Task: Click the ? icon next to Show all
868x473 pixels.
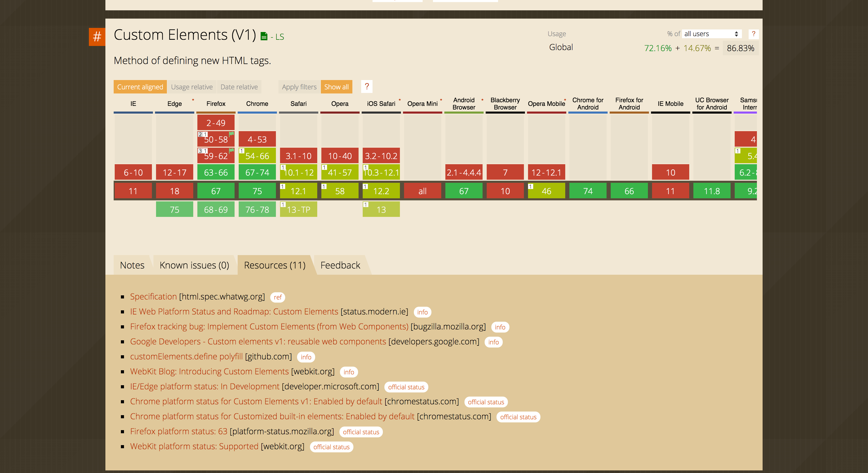Action: point(367,86)
